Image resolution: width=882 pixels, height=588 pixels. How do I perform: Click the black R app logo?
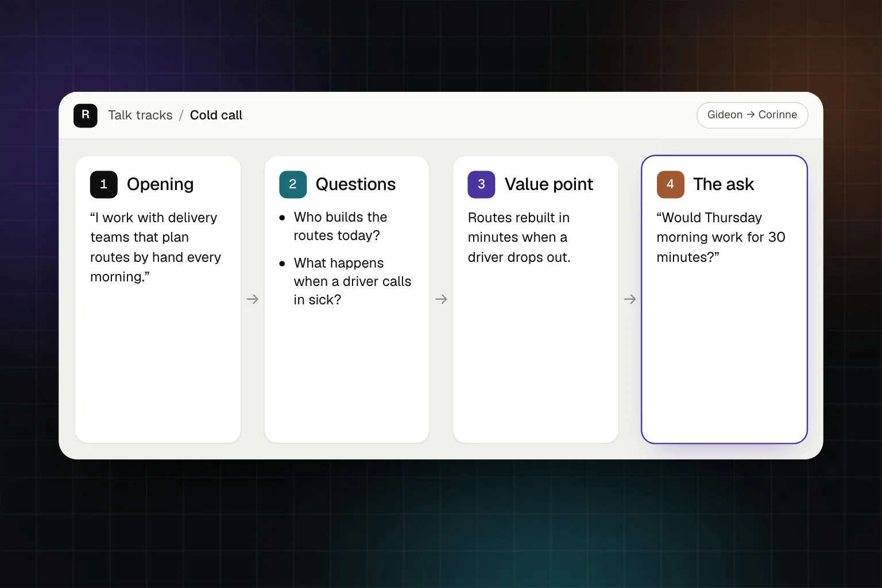coord(86,115)
